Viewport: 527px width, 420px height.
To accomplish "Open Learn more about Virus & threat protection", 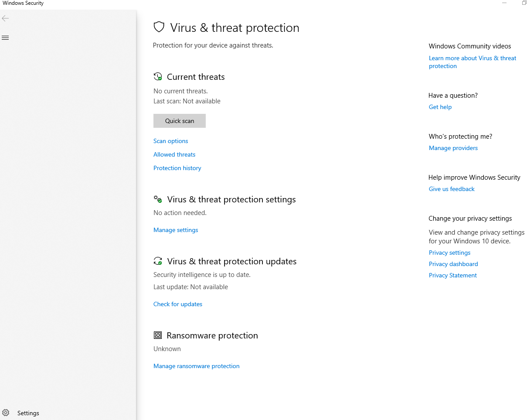I will 473,62.
